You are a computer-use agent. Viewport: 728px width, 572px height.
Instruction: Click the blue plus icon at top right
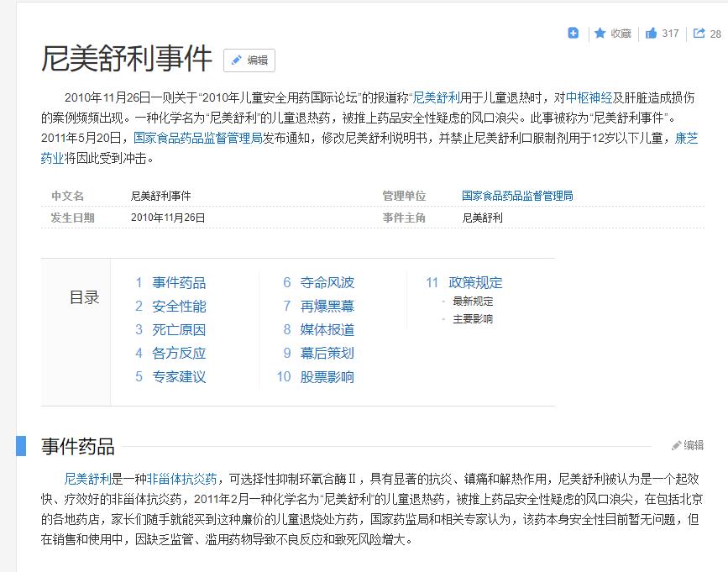[x=573, y=34]
